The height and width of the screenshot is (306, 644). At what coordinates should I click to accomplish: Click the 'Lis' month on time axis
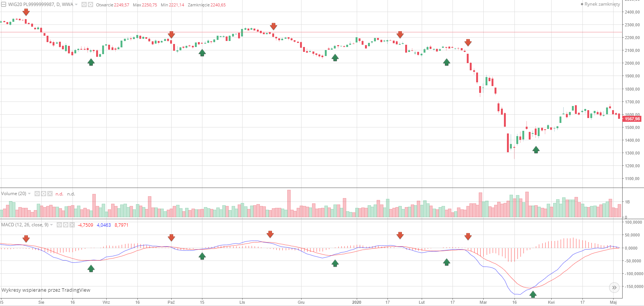242,302
